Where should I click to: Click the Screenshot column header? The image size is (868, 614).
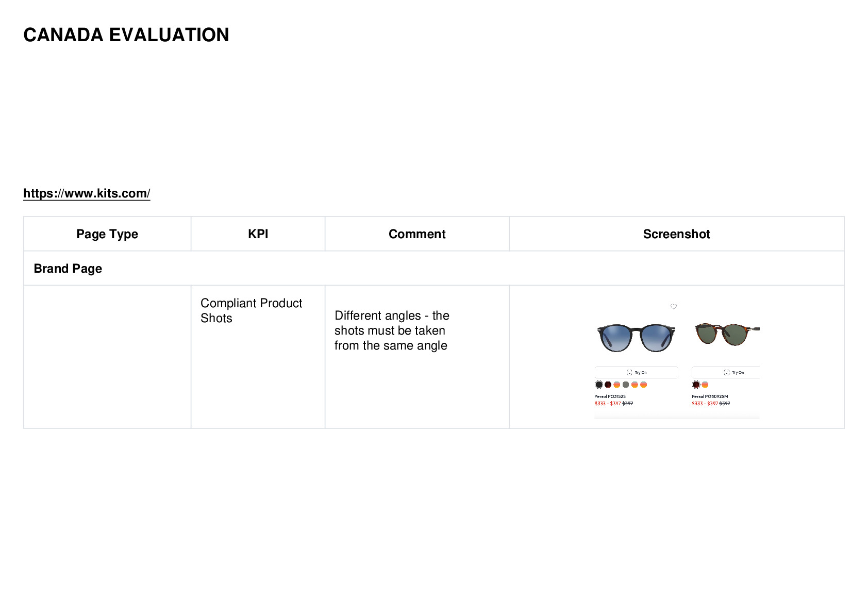676,234
